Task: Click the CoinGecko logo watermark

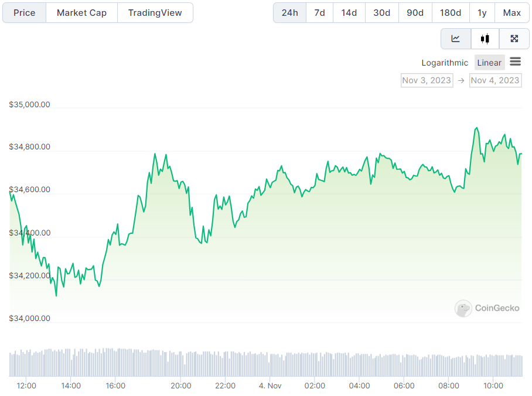Action: [x=487, y=308]
